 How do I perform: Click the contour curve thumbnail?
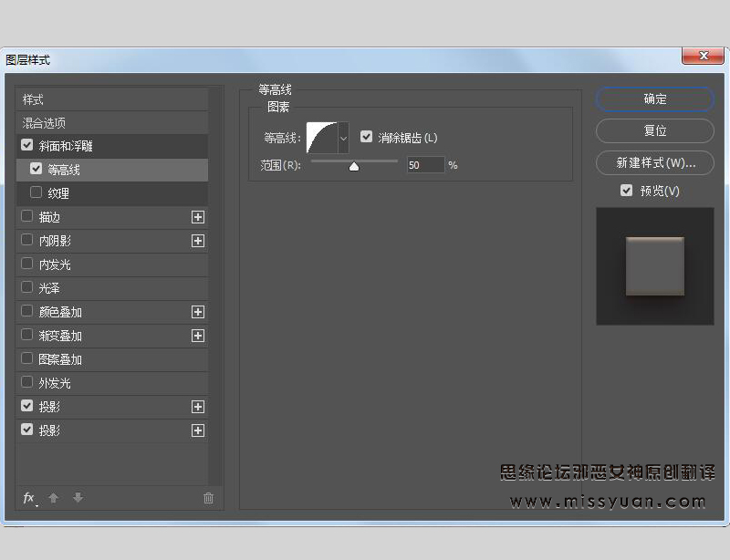tap(322, 138)
